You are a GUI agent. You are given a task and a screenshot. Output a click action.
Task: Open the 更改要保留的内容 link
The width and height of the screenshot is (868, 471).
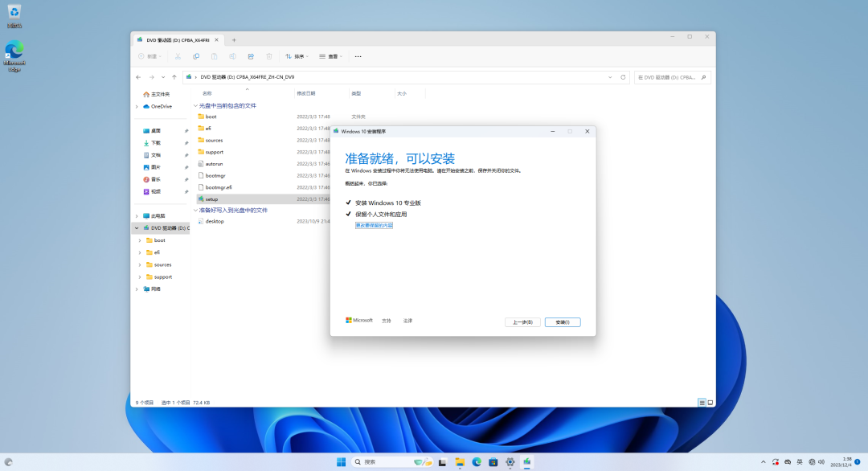pyautogui.click(x=374, y=225)
